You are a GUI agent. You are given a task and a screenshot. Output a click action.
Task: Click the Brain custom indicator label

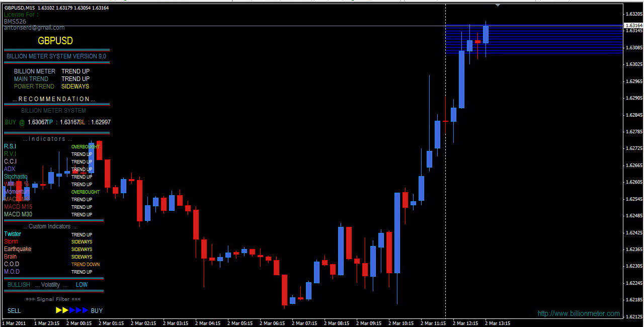coord(11,257)
